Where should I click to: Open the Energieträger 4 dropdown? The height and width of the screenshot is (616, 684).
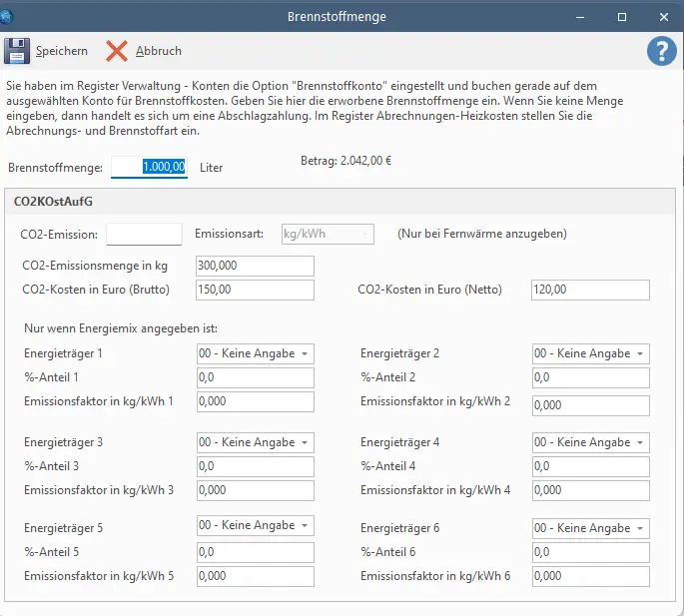point(591,442)
